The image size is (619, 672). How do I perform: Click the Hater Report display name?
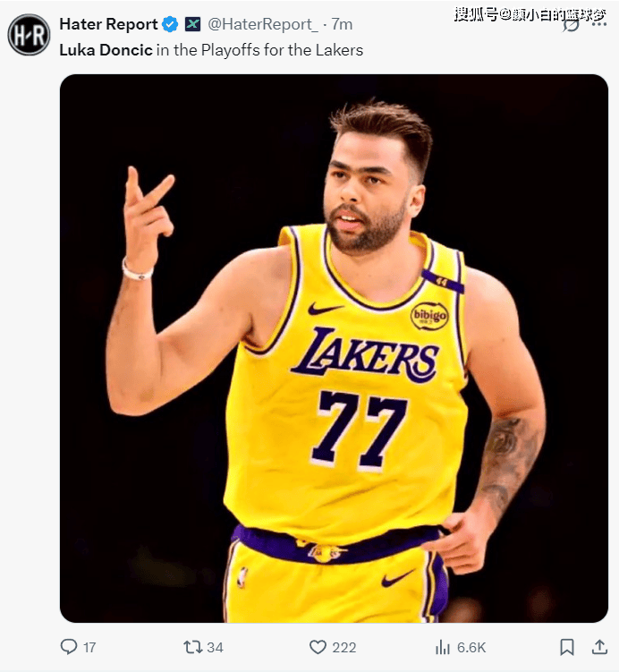(x=108, y=24)
